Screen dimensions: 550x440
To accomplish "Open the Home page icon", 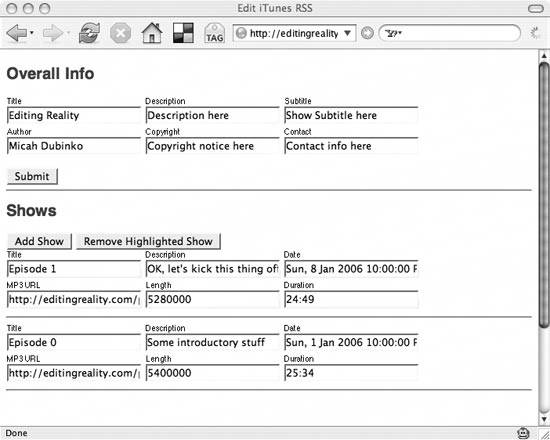I will (152, 33).
